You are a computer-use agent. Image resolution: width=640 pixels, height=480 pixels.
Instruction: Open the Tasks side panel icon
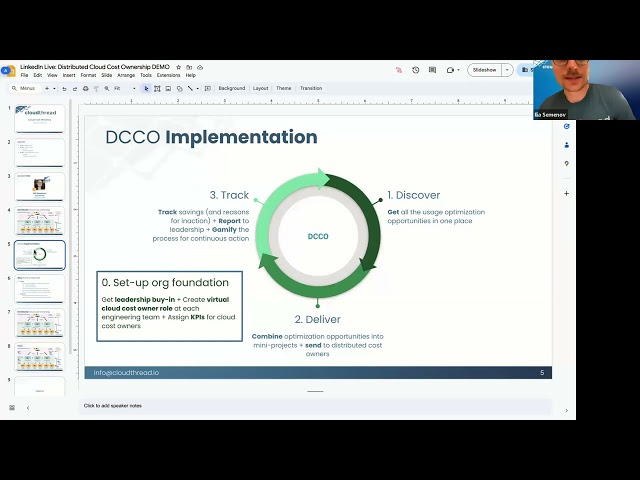tap(567, 127)
